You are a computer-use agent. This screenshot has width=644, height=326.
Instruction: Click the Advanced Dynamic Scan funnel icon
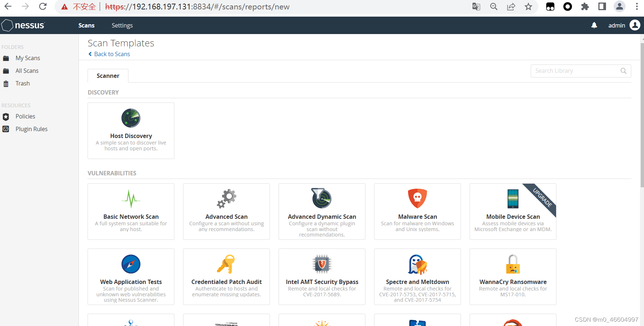[x=322, y=198]
